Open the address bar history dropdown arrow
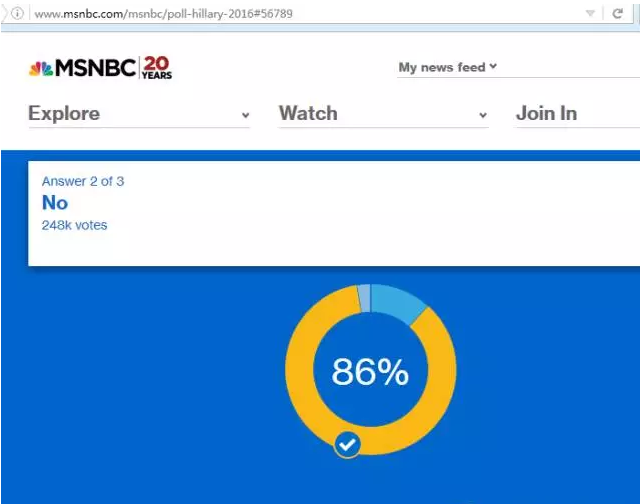This screenshot has width=640, height=504. pos(591,14)
